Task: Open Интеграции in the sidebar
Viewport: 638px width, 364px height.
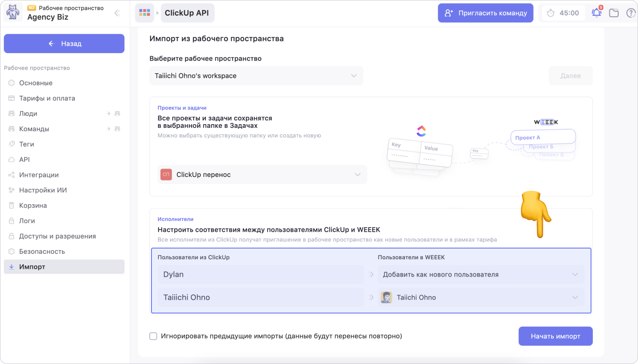Action: tap(39, 175)
